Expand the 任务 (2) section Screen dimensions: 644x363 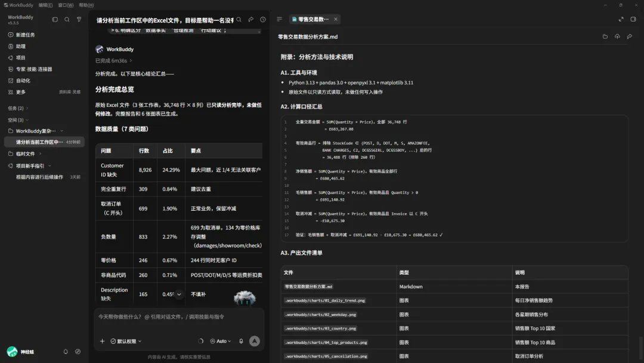point(18,108)
